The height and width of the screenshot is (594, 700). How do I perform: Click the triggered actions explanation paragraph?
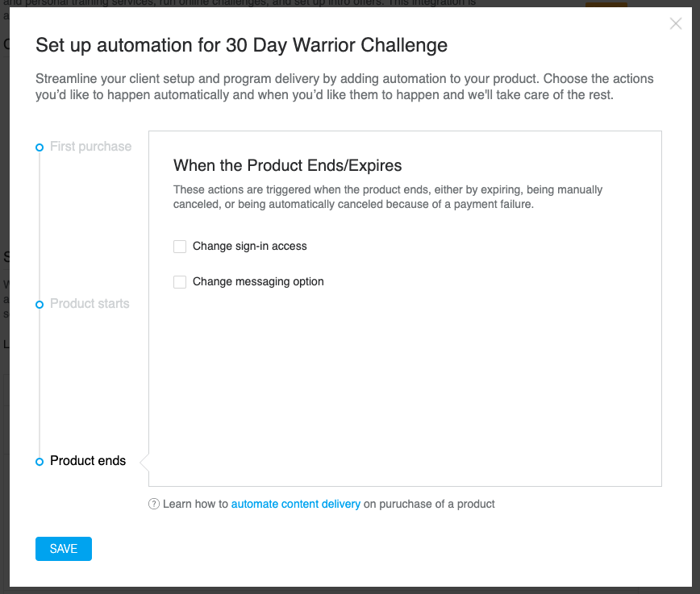click(387, 197)
